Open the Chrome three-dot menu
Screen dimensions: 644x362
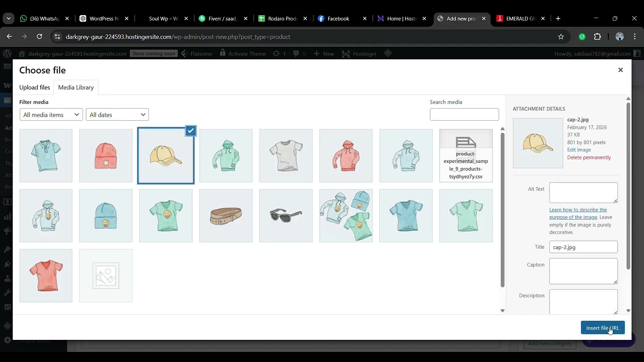click(x=635, y=37)
